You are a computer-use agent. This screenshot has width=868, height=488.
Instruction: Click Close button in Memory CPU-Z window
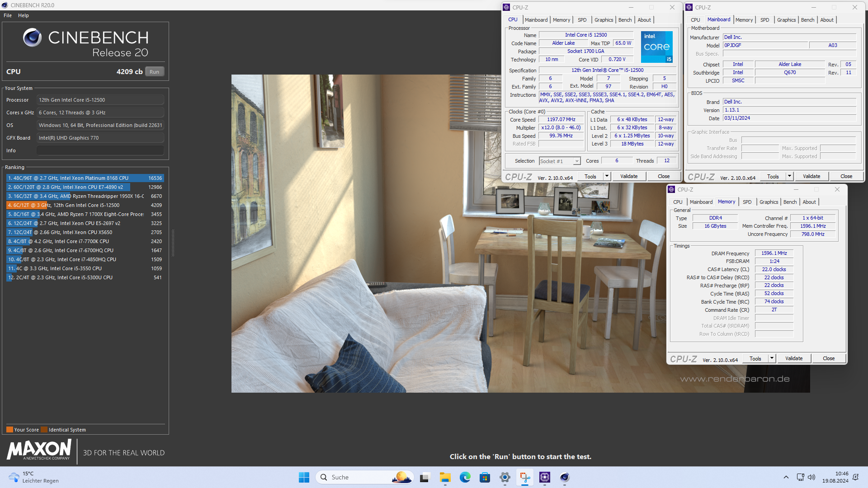click(829, 359)
